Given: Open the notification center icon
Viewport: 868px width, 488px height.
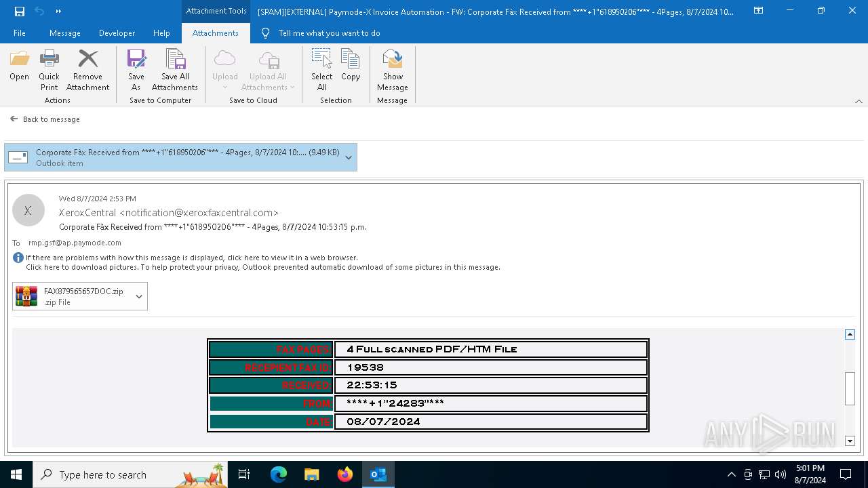Looking at the screenshot, I should (x=846, y=474).
